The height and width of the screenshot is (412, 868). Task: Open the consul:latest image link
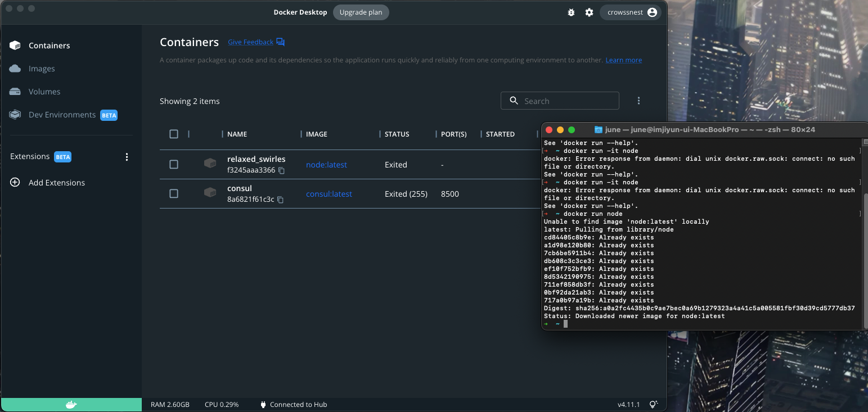(329, 194)
